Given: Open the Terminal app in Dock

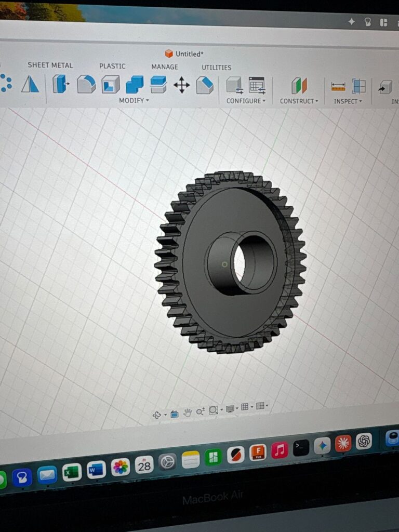Looking at the screenshot, I should point(301,447).
